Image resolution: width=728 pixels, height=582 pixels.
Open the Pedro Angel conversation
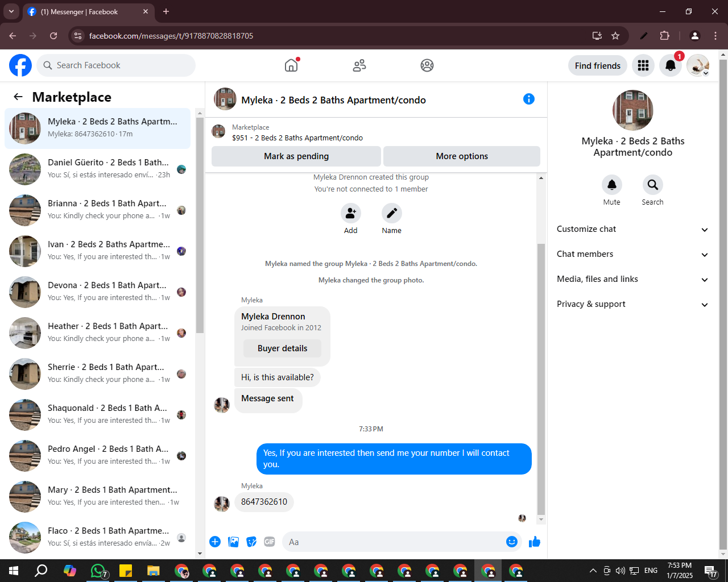(x=98, y=456)
